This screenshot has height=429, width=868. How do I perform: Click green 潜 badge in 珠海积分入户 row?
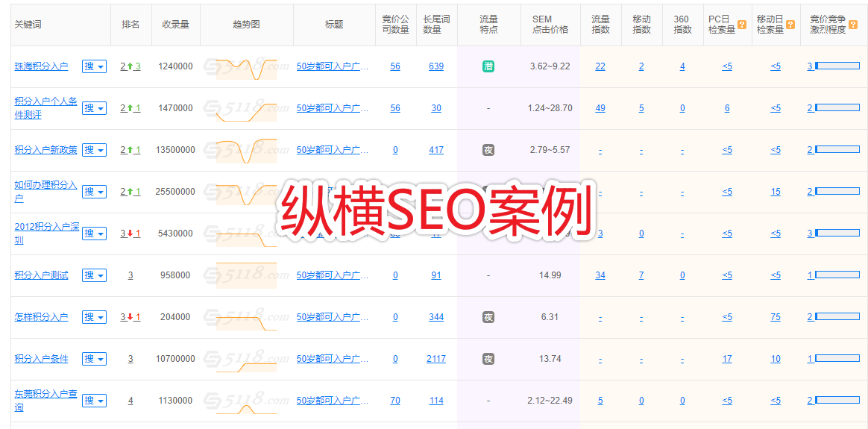pos(488,66)
